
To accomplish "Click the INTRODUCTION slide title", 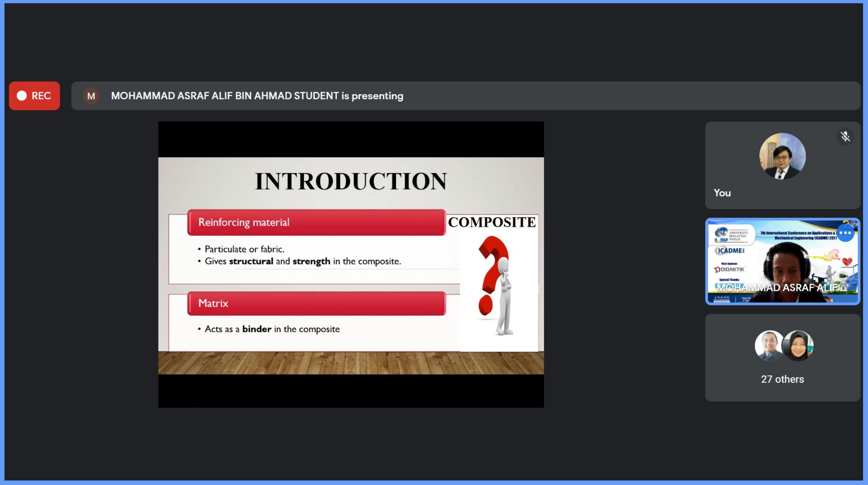I will pos(351,182).
